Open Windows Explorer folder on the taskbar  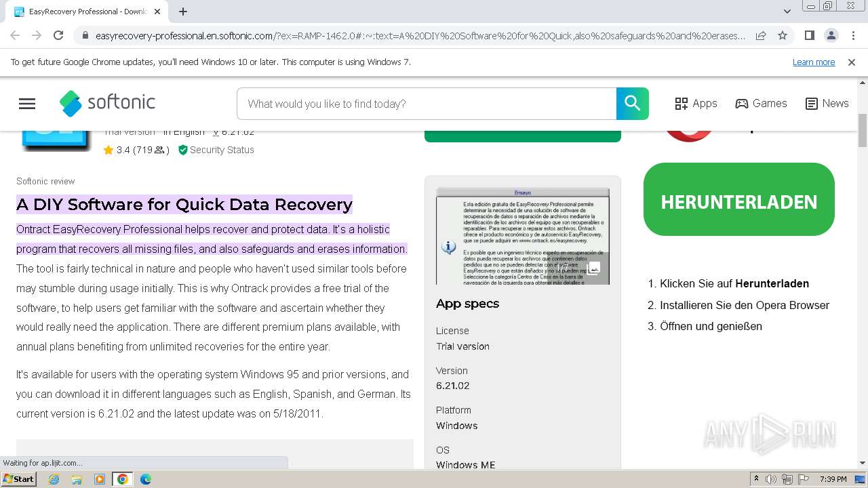[77, 479]
